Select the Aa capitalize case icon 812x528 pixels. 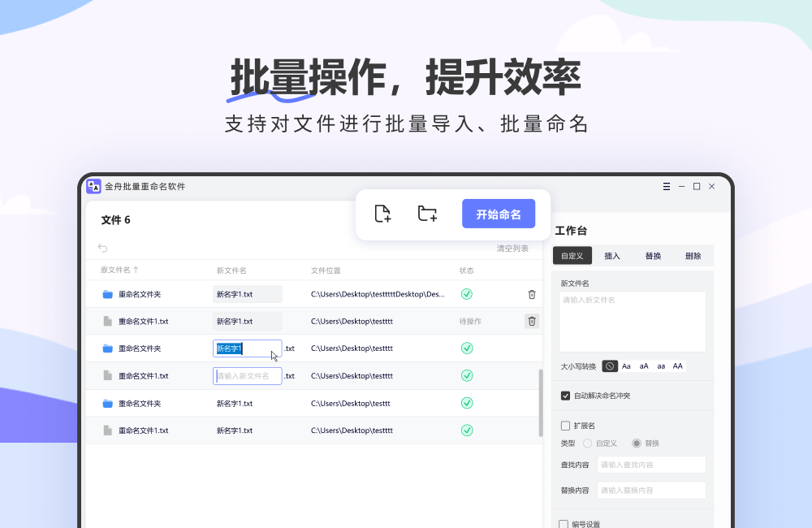click(626, 366)
